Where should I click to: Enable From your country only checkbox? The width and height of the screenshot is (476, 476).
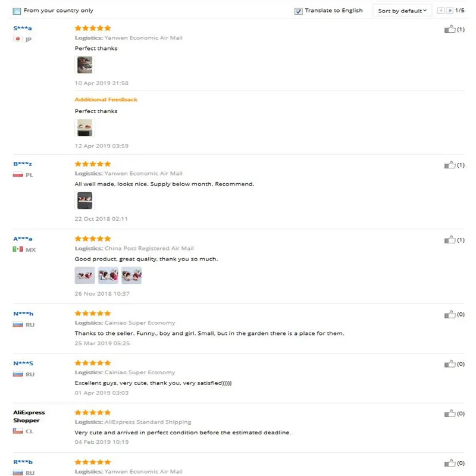[17, 11]
